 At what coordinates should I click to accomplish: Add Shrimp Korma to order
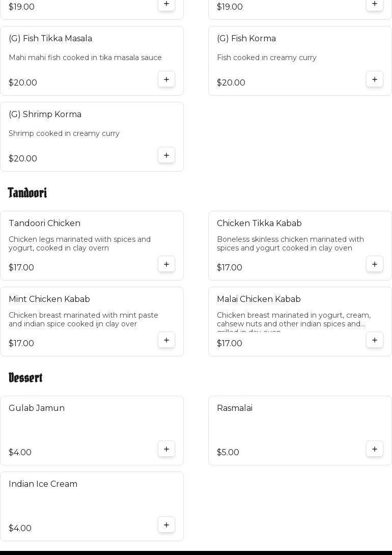coord(166,155)
